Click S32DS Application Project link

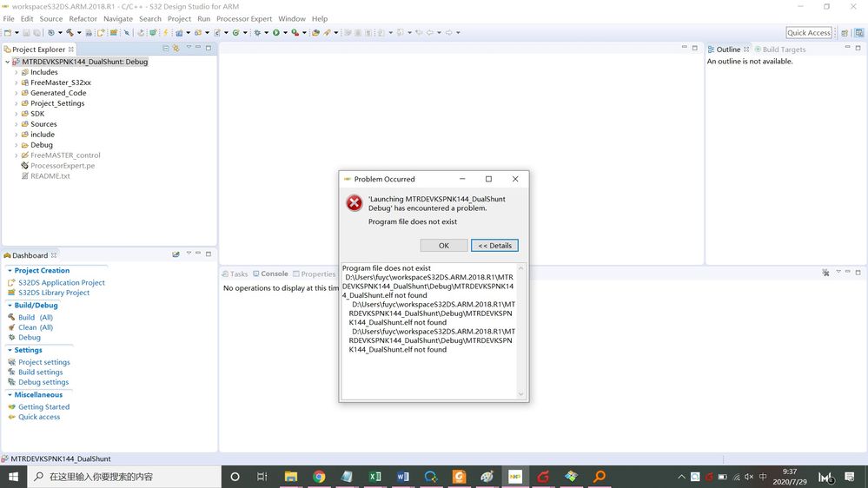tap(62, 283)
